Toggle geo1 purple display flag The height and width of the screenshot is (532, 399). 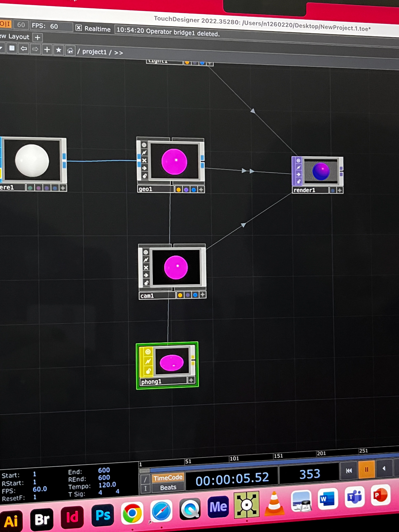click(x=186, y=190)
